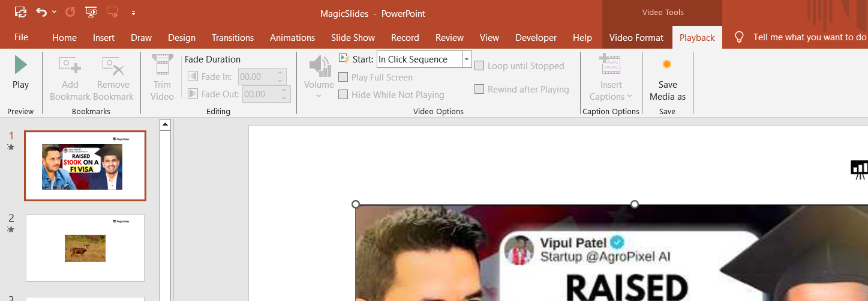Click the AutoSave icon in the title bar

click(21, 12)
